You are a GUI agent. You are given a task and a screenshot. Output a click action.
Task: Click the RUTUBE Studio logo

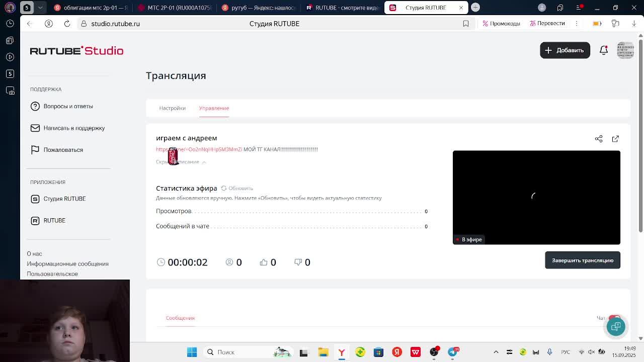(76, 51)
